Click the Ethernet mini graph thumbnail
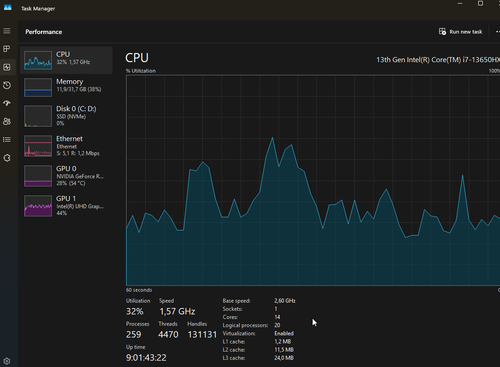This screenshot has height=367, width=500. 38,146
